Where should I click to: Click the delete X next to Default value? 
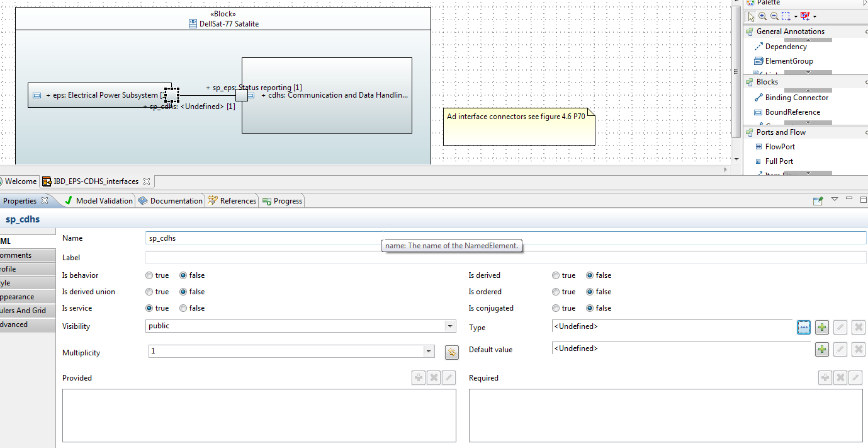(x=859, y=350)
